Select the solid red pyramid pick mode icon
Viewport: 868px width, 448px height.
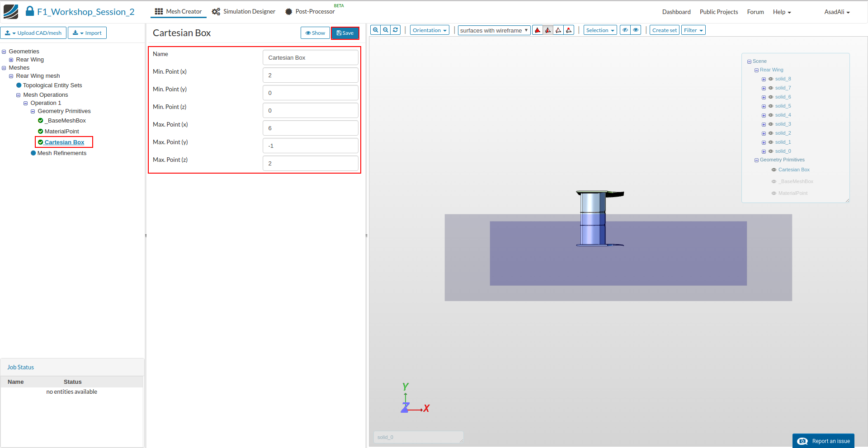point(538,30)
